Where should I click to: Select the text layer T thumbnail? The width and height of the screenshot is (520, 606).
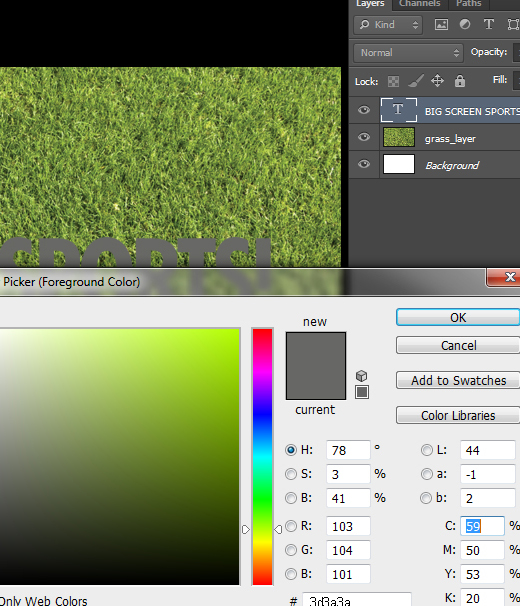pos(399,110)
